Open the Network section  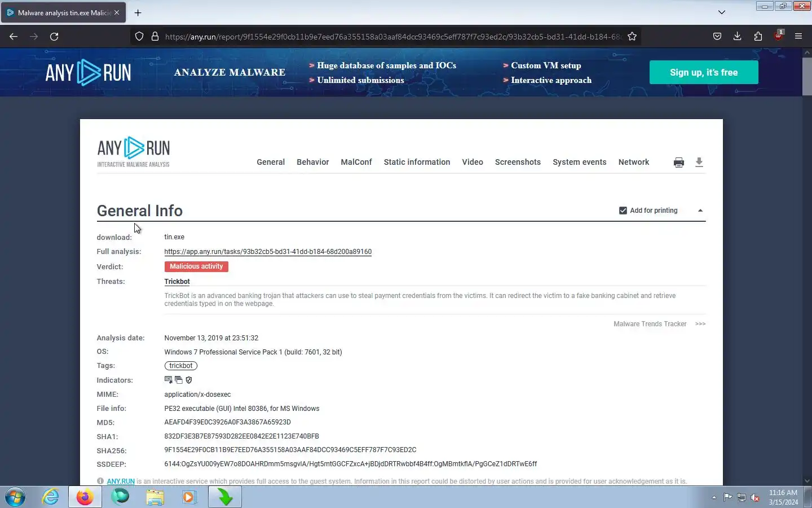click(634, 162)
